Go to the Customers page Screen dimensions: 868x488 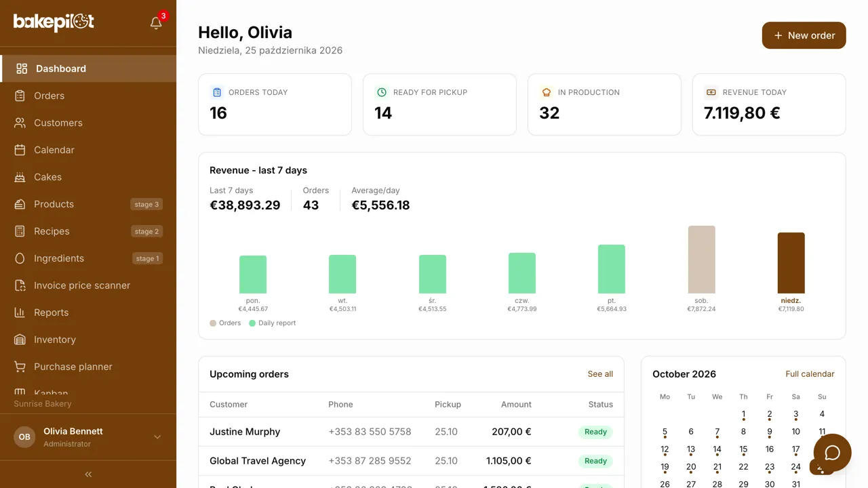click(88, 123)
